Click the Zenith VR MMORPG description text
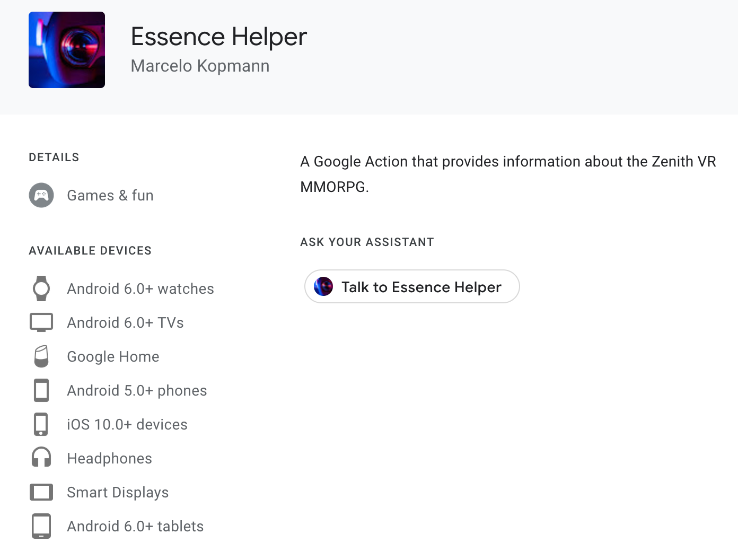 [x=508, y=174]
